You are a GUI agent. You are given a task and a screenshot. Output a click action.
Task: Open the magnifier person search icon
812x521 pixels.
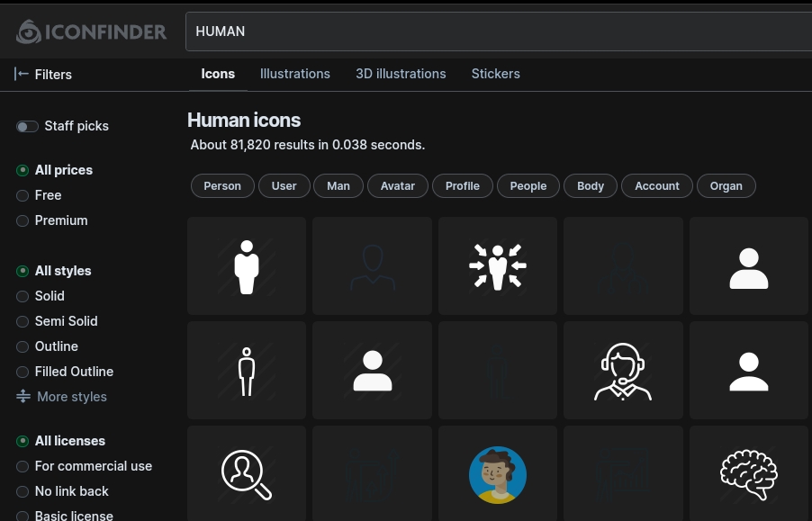point(247,474)
